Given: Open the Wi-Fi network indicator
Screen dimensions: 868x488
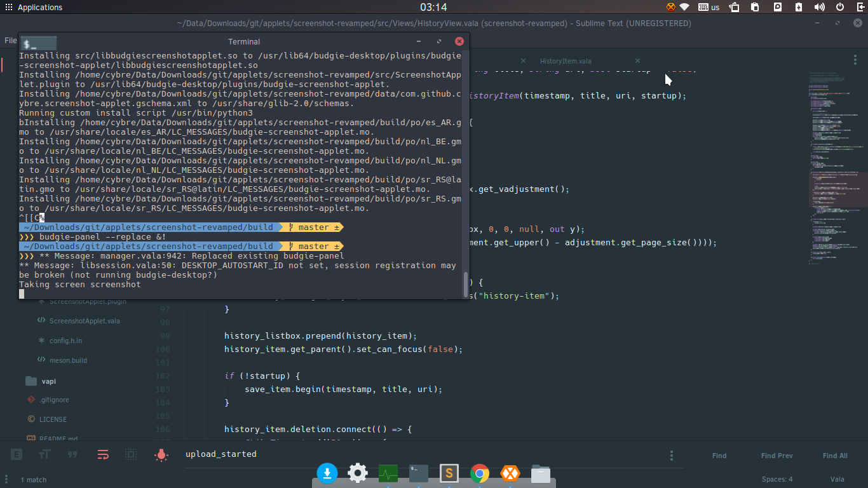Looking at the screenshot, I should coord(684,7).
